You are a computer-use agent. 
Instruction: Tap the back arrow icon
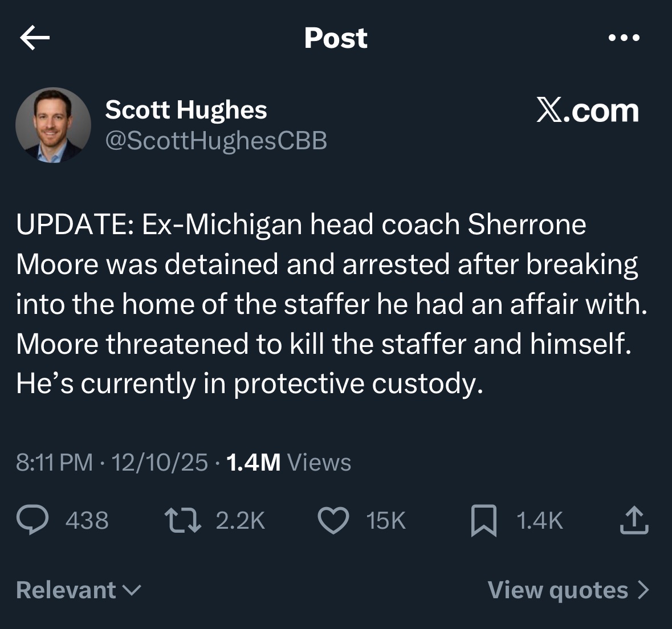35,38
